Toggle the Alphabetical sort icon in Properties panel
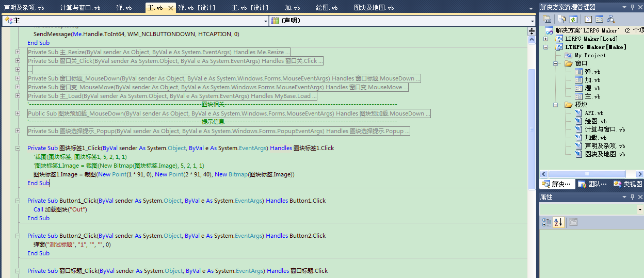 558,222
